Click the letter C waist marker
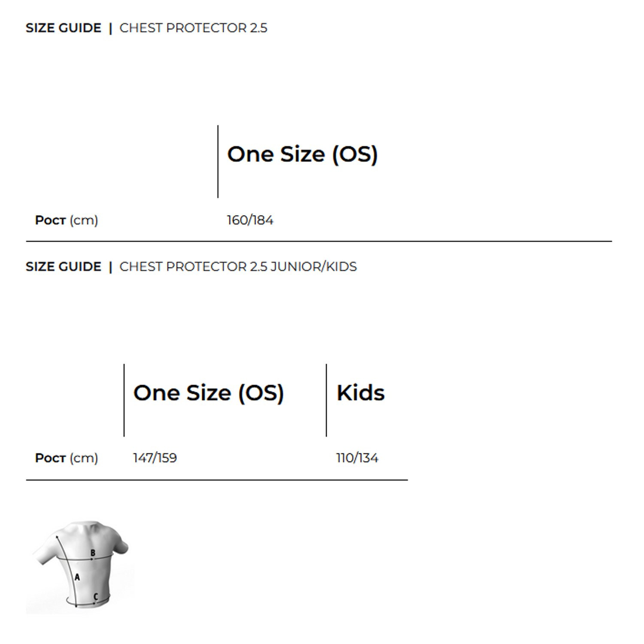 (x=96, y=596)
